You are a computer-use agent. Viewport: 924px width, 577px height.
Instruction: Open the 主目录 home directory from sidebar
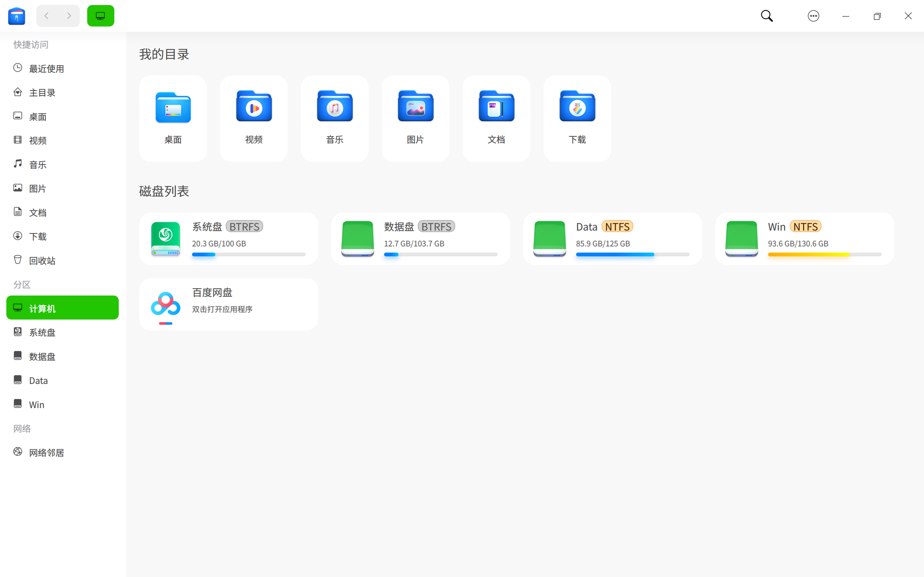42,92
